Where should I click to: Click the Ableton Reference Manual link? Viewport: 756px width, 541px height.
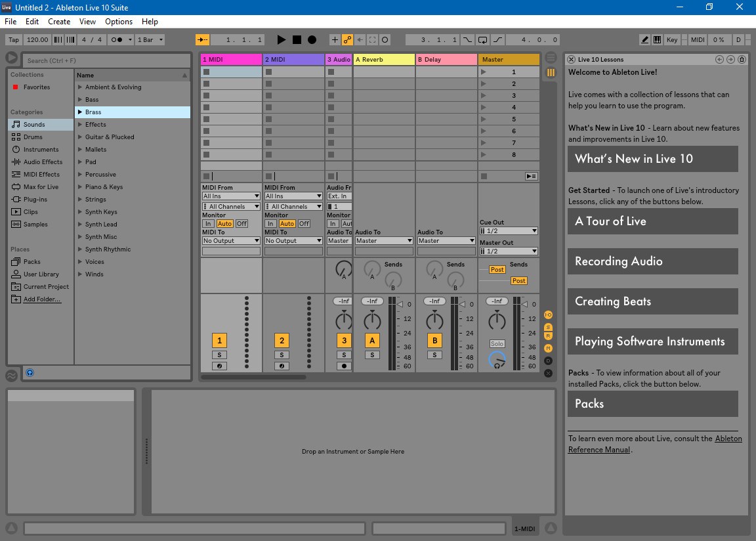tap(728, 439)
